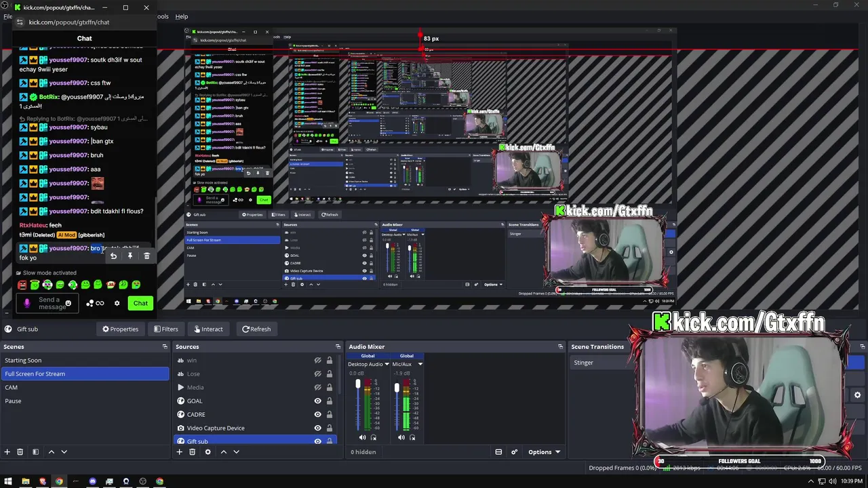Move scene down using the Scenes arrow
This screenshot has height=488, width=868.
[x=64, y=452]
